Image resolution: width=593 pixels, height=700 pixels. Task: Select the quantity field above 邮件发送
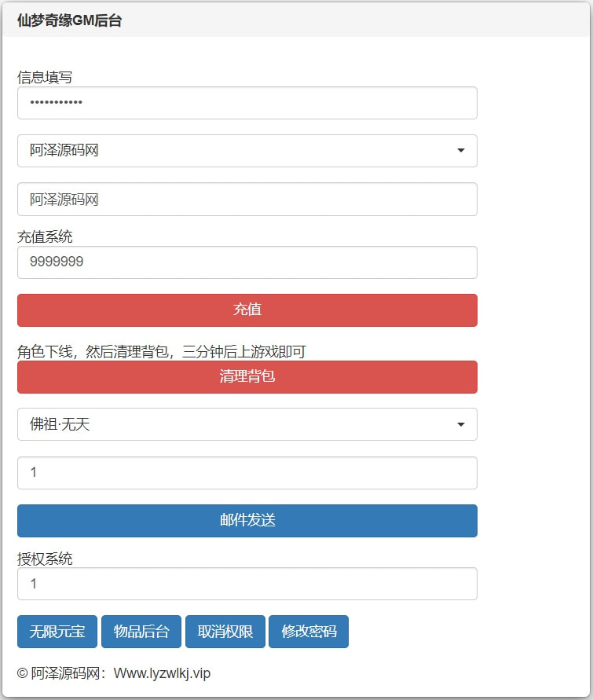click(247, 473)
